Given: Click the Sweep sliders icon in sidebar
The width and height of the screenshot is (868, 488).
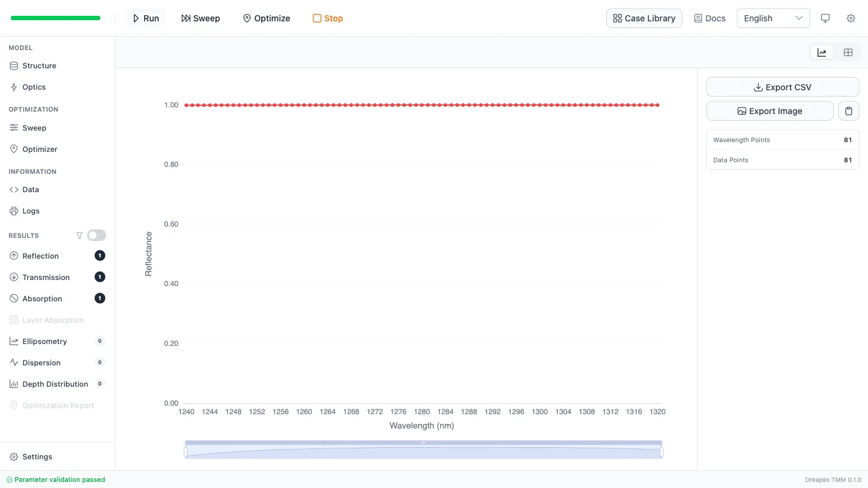Looking at the screenshot, I should coord(14,128).
